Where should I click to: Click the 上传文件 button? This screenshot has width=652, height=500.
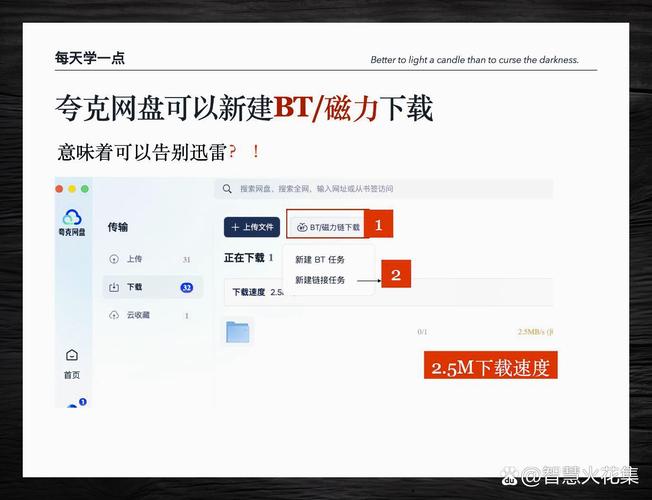pos(252,227)
